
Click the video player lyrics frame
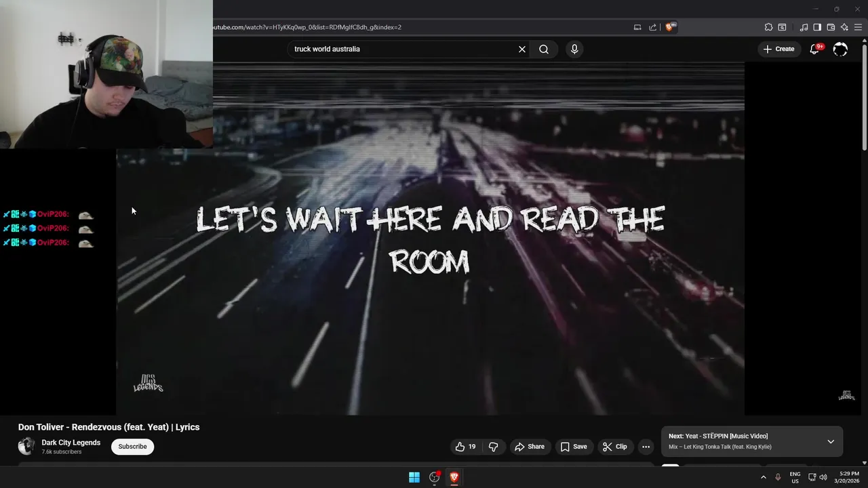[x=430, y=239]
